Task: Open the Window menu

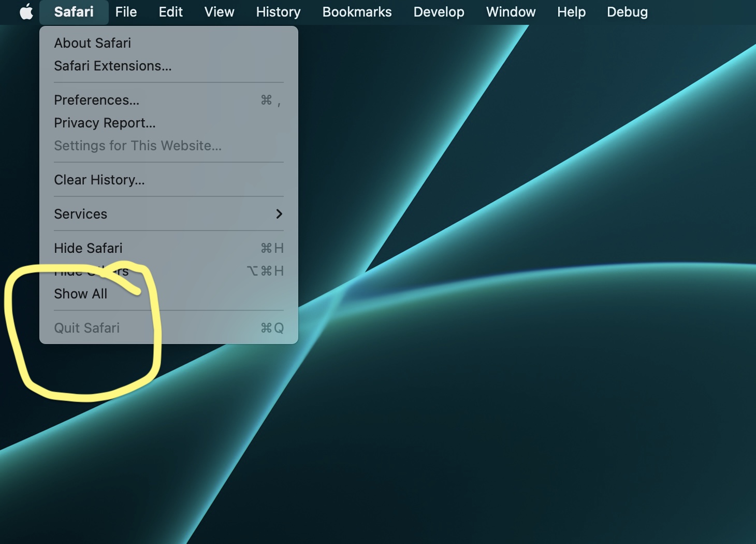Action: point(511,12)
